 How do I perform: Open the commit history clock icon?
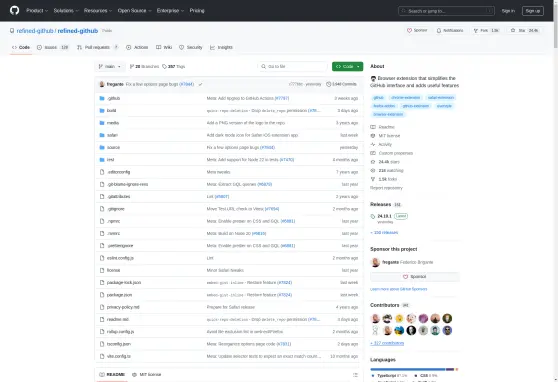tap(328, 84)
